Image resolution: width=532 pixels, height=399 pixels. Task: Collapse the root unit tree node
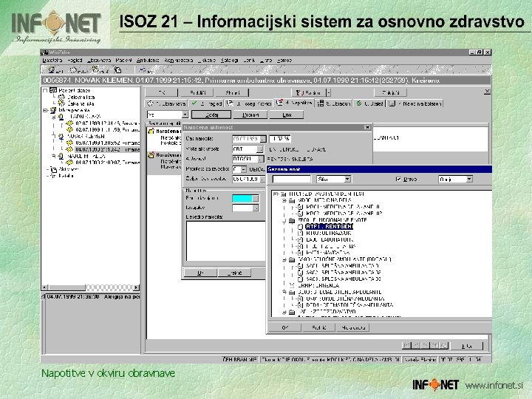276,194
